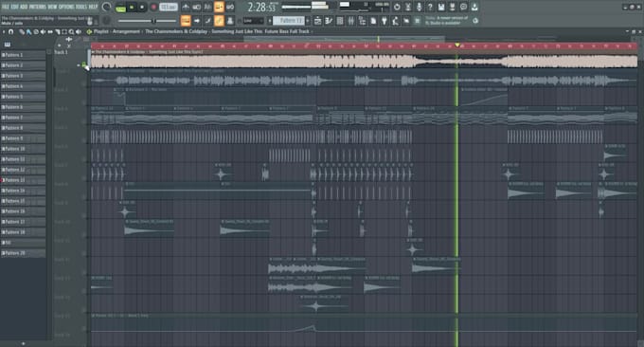
Task: Open the piano roll shortcut icon
Action: (329, 21)
